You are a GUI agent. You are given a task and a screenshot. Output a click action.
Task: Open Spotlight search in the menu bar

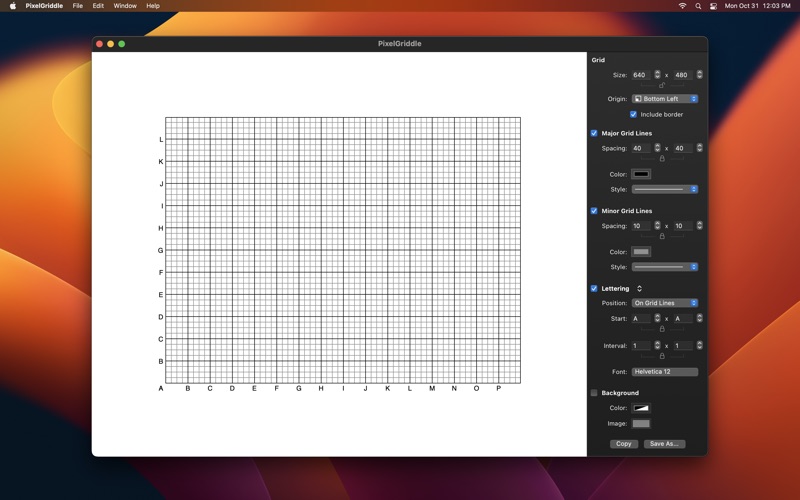698,6
